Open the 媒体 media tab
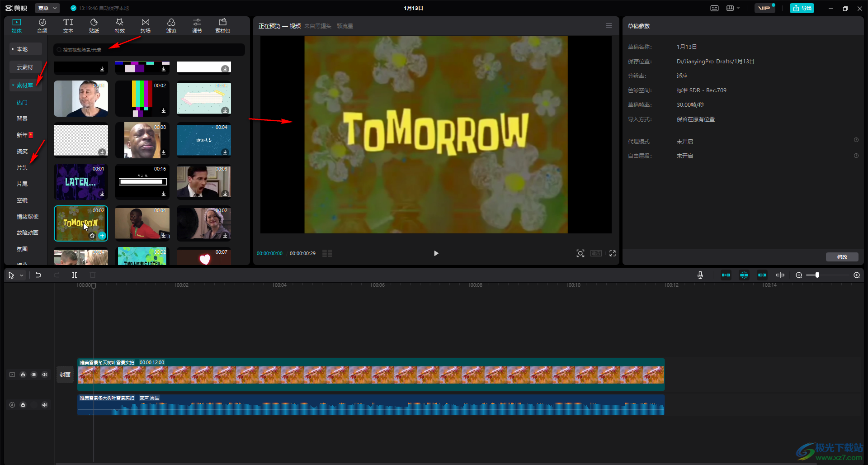 click(x=17, y=26)
